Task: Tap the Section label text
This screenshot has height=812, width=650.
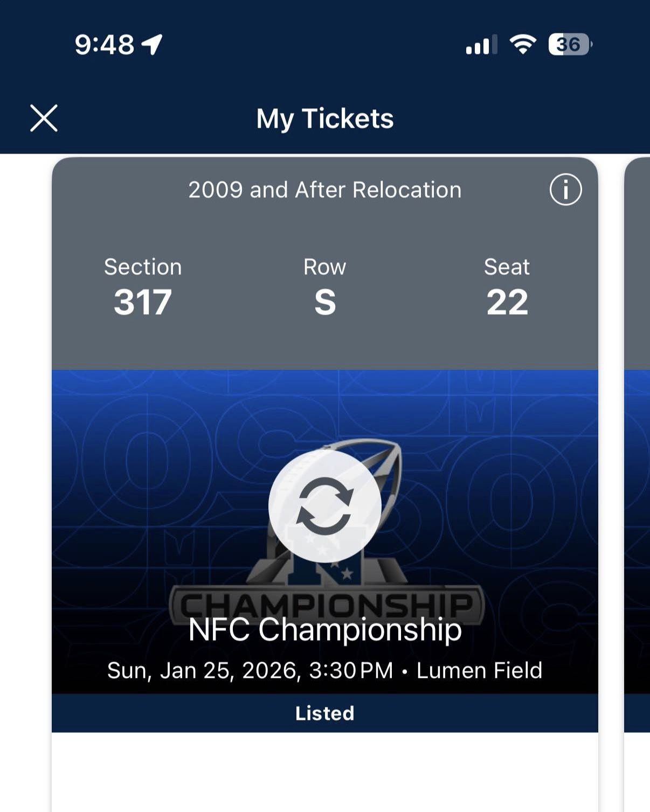Action: [x=143, y=267]
